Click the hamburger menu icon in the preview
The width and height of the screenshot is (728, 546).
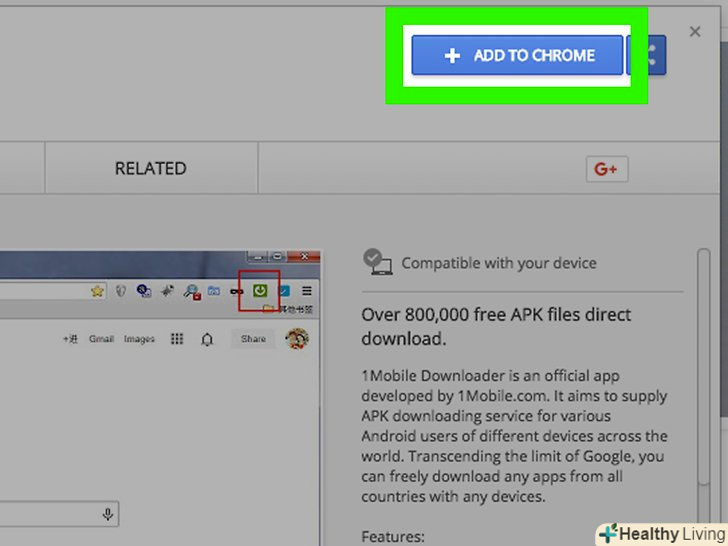[x=306, y=291]
